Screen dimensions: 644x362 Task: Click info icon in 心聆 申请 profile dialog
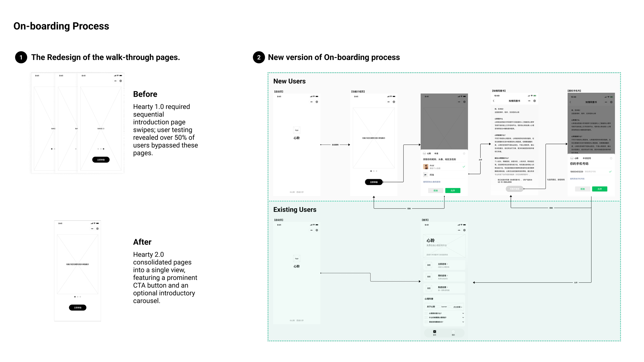(x=464, y=153)
